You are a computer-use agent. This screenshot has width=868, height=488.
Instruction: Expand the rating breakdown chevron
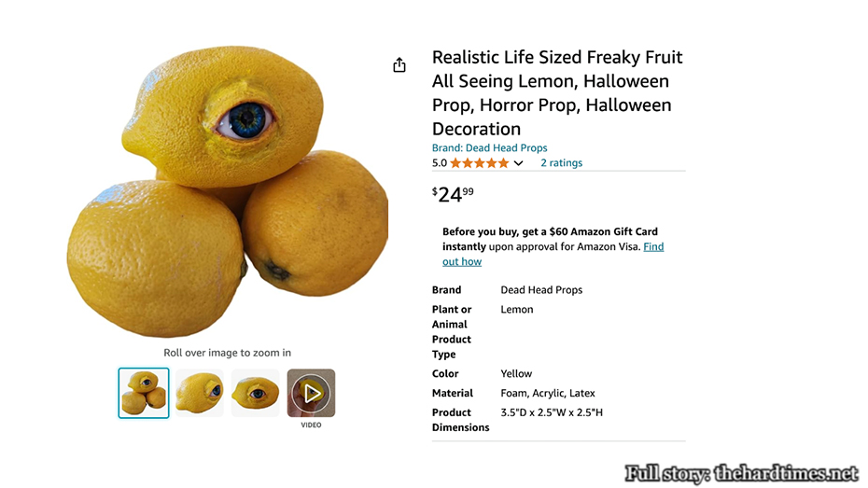point(519,163)
